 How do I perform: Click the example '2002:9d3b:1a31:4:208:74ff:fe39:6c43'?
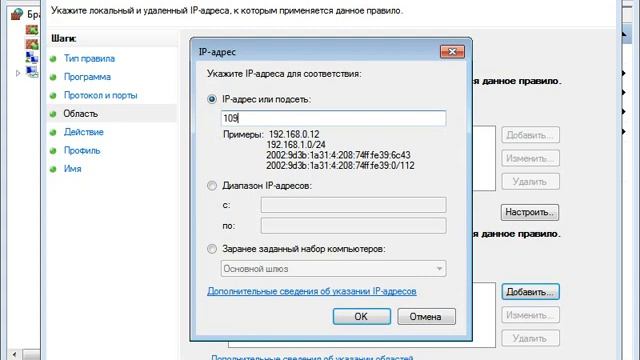click(338, 155)
